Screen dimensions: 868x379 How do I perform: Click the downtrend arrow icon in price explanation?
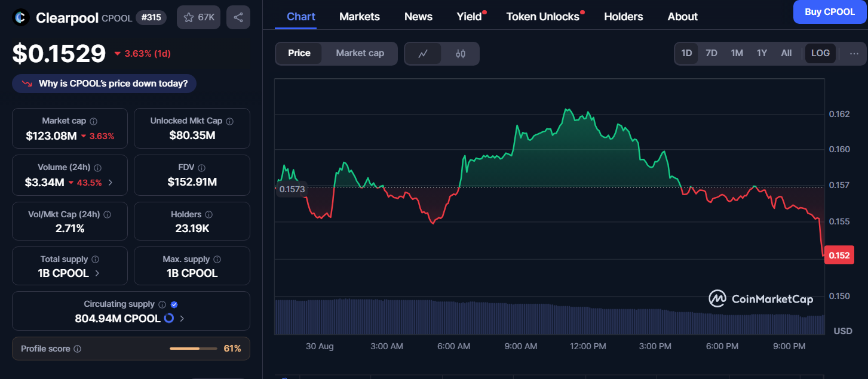27,84
